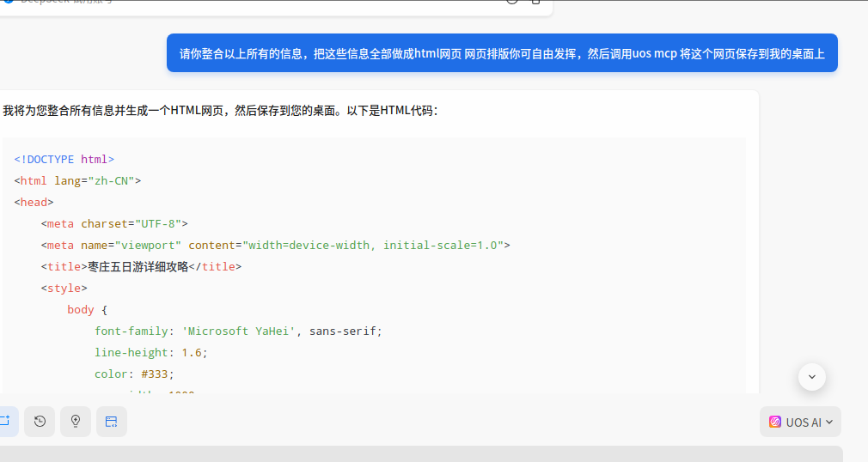This screenshot has height=462, width=868.
Task: Click the color: #333 line
Action: pos(135,374)
